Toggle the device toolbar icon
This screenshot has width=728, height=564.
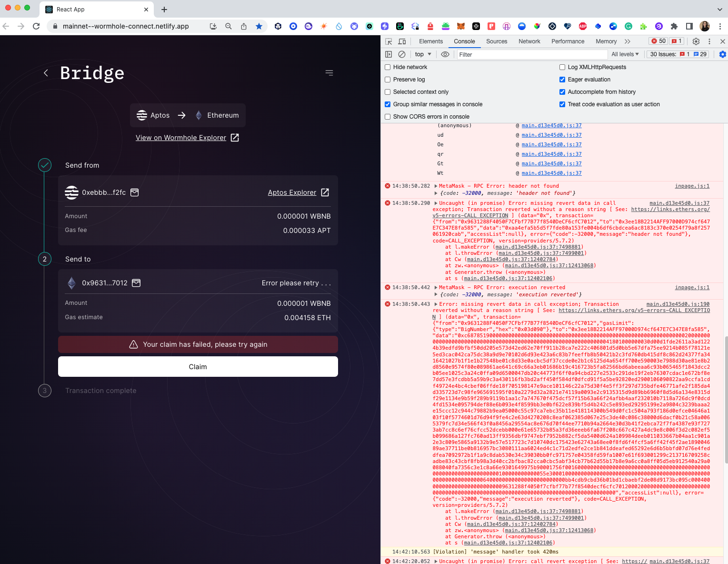point(402,41)
